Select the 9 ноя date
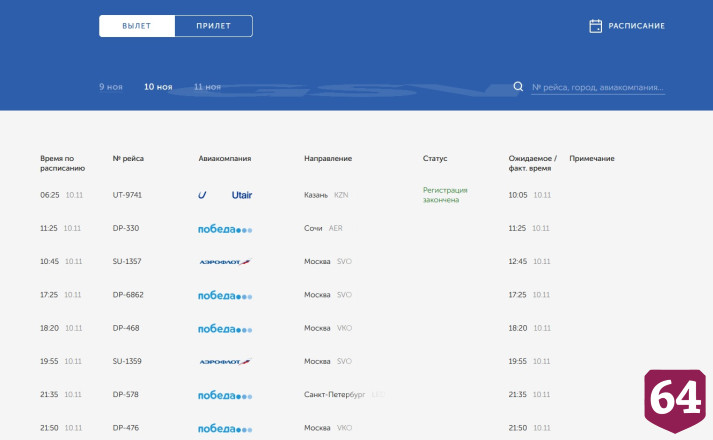Viewport: 713px width, 440px height. coord(111,86)
